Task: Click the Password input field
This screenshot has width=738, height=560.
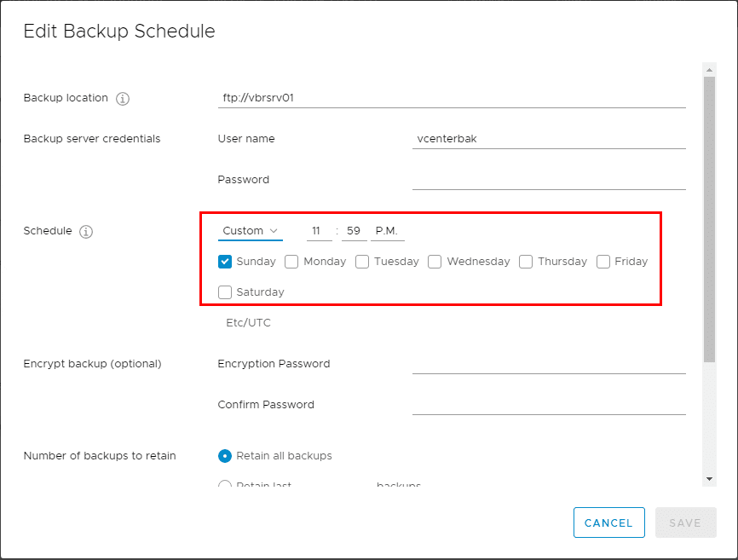Action: pos(549,179)
